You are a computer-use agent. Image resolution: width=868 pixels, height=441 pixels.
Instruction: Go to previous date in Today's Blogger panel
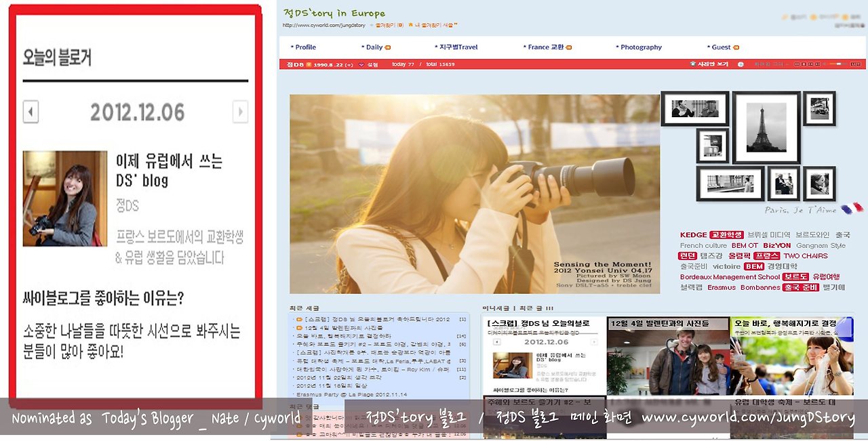[31, 111]
